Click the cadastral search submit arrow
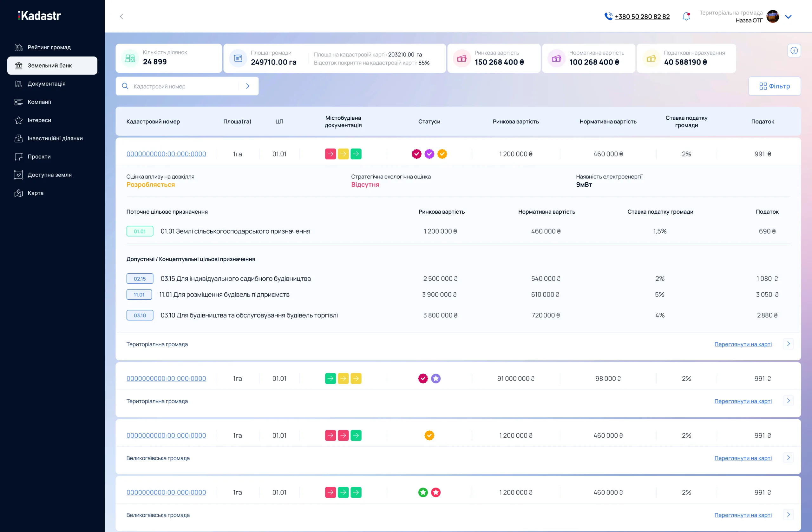 (248, 86)
